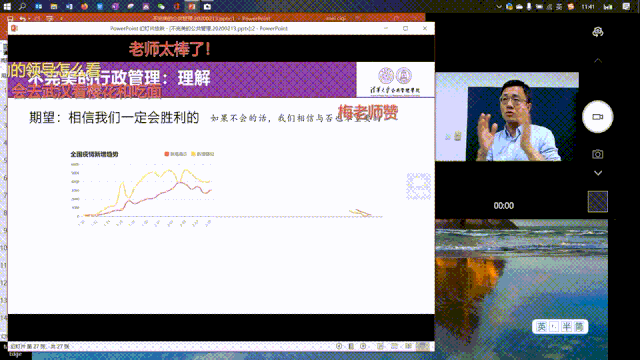640x360 pixels.
Task: Click the down chevron in Camera app
Action: coord(598,173)
